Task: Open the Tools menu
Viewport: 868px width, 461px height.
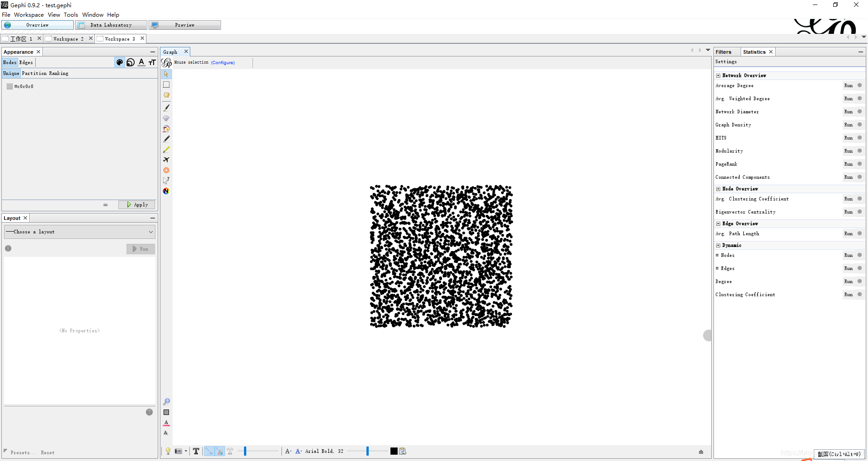Action: [x=71, y=15]
